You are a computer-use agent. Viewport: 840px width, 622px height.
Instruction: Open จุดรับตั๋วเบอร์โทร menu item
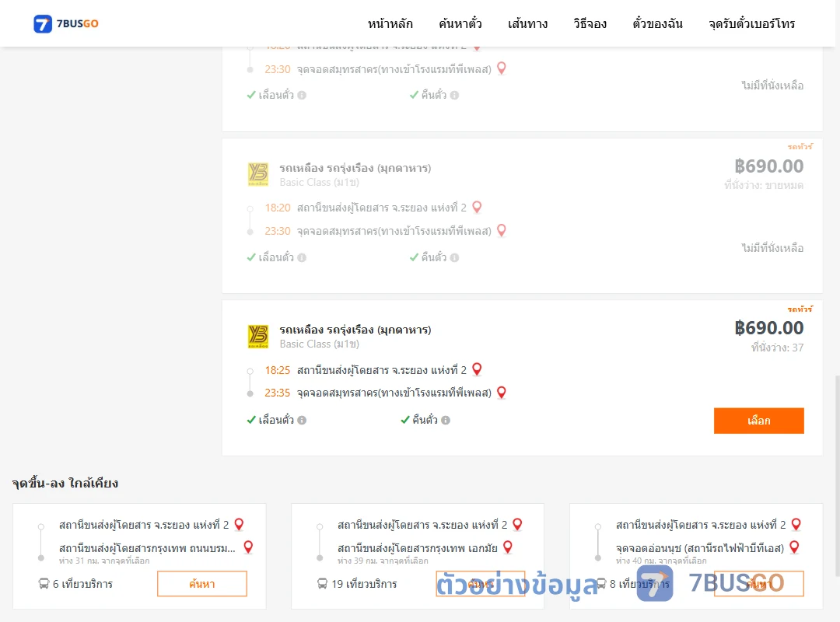pos(751,23)
